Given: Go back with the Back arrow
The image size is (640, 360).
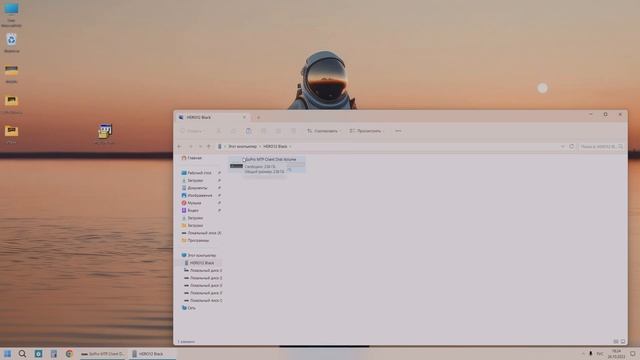Looking at the screenshot, I should (x=180, y=147).
